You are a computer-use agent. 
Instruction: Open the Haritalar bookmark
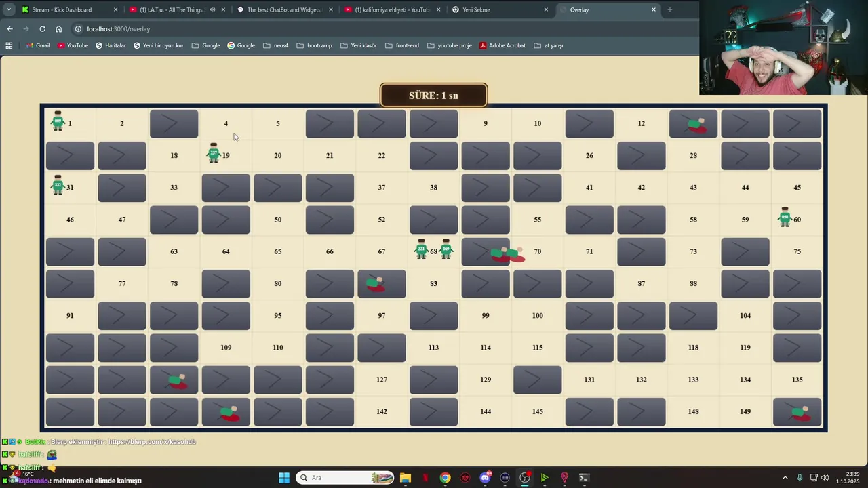111,45
